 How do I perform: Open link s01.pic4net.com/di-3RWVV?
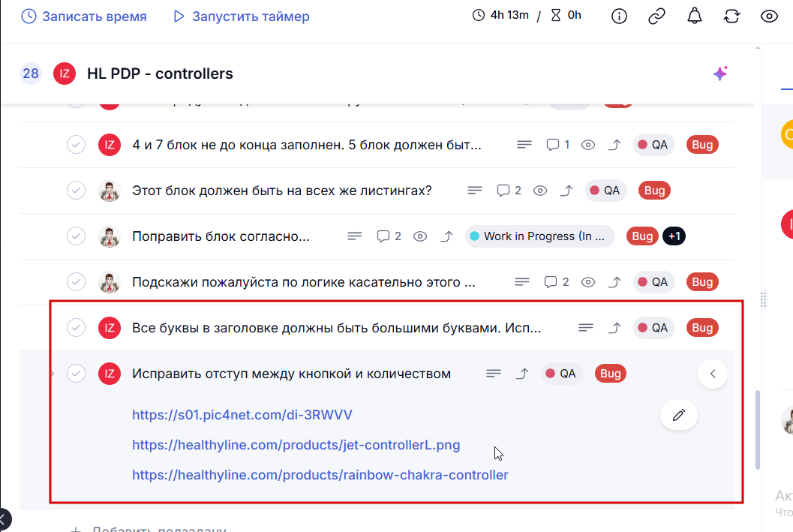pos(242,415)
